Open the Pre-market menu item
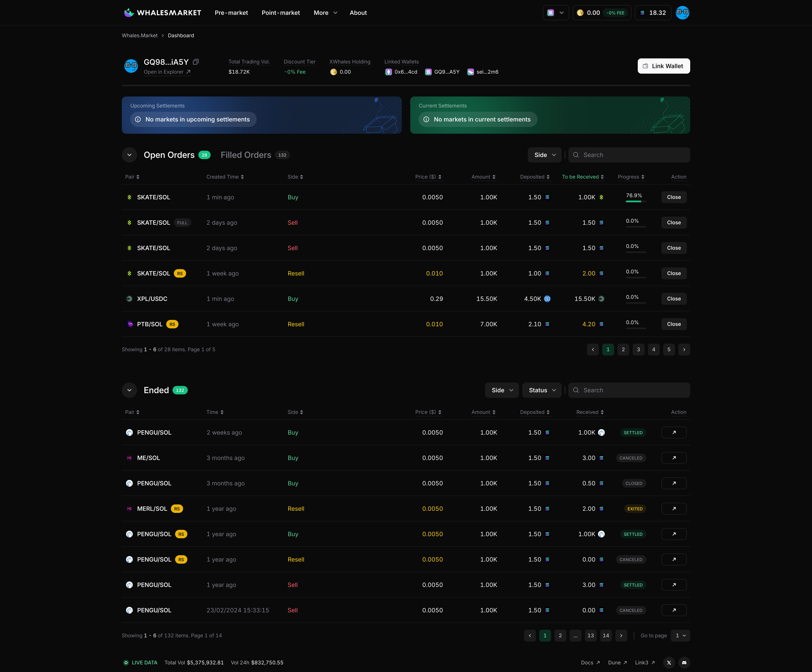This screenshot has width=812, height=672. pyautogui.click(x=231, y=13)
